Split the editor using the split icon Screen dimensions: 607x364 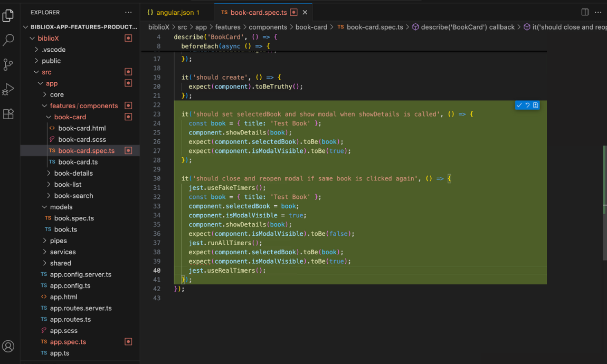(584, 12)
